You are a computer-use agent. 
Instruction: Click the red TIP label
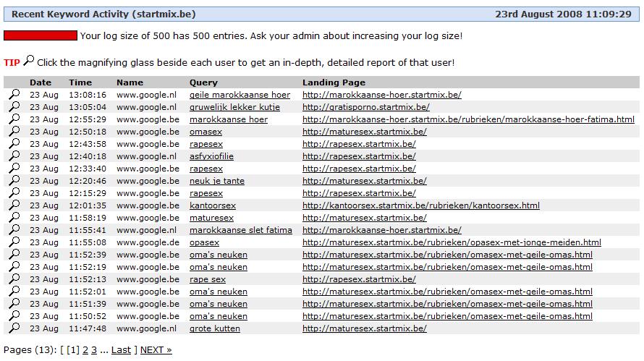[12, 62]
